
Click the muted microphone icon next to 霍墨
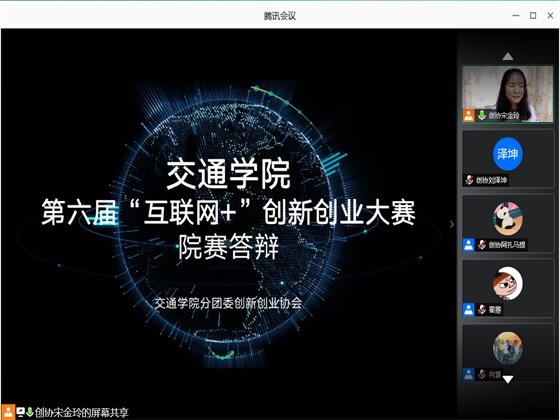tap(482, 309)
